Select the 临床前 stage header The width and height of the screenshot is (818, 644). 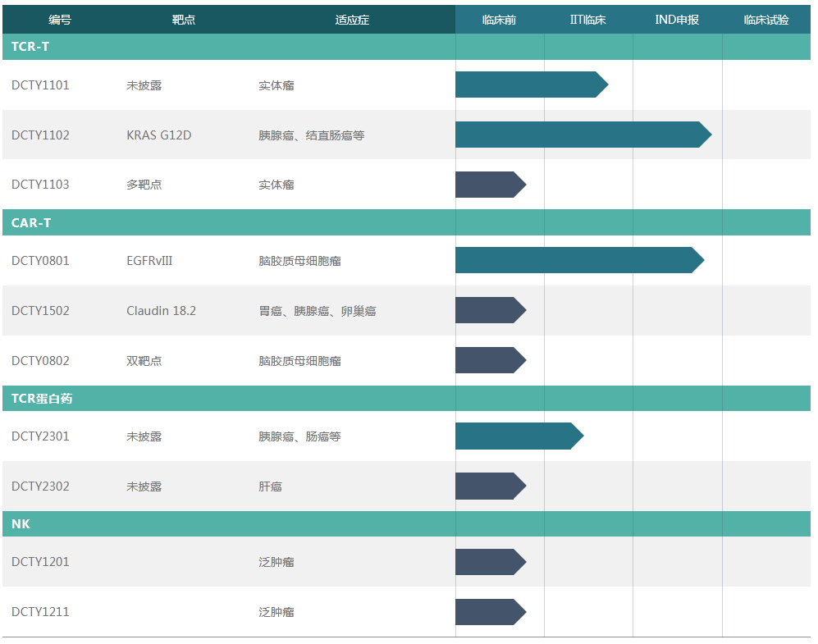(x=500, y=20)
